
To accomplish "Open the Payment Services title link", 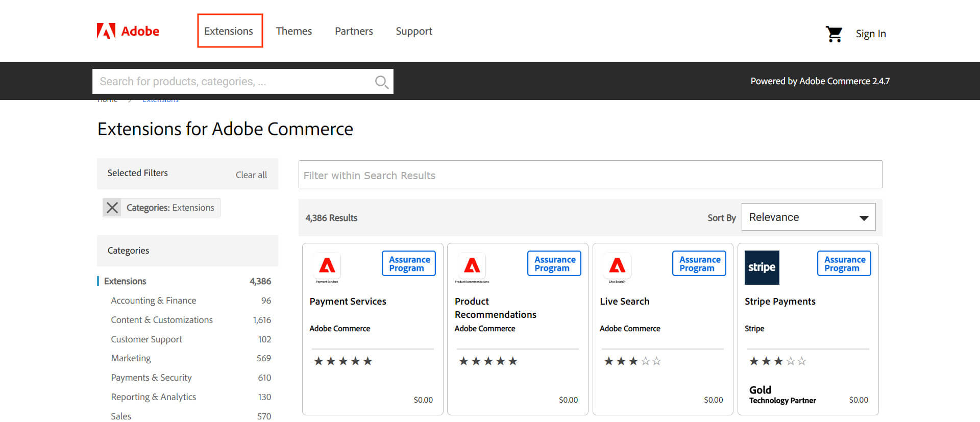I will pyautogui.click(x=348, y=302).
